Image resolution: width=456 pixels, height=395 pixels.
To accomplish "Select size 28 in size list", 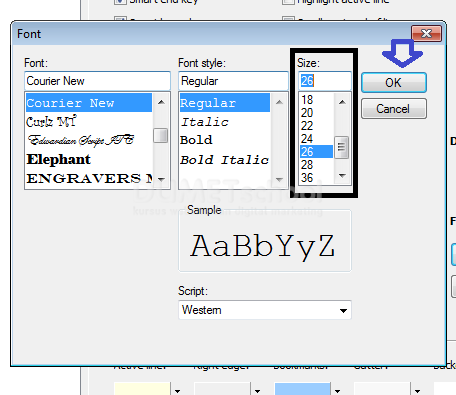I will (x=316, y=165).
